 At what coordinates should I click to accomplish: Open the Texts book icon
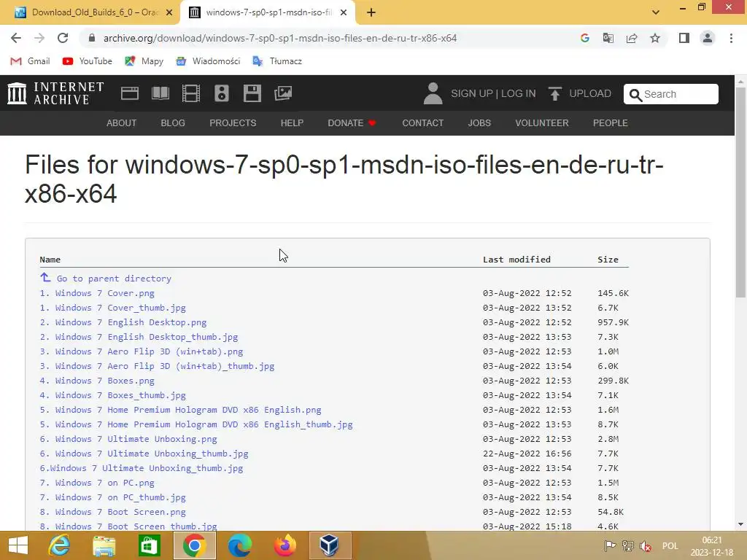pyautogui.click(x=160, y=93)
